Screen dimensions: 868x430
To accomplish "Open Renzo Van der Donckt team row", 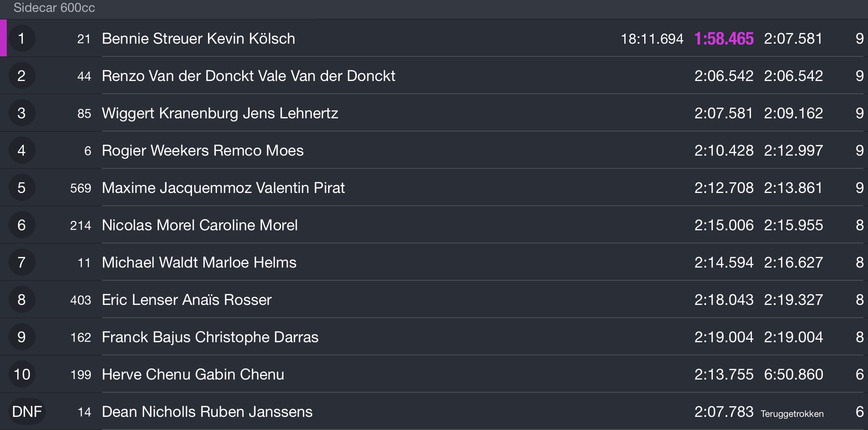I will pos(434,75).
